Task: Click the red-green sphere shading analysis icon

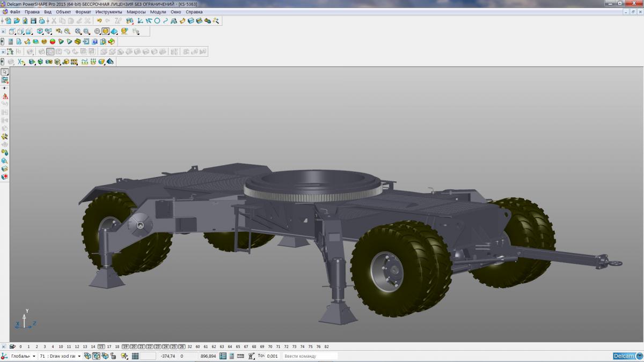Action: tap(53, 41)
